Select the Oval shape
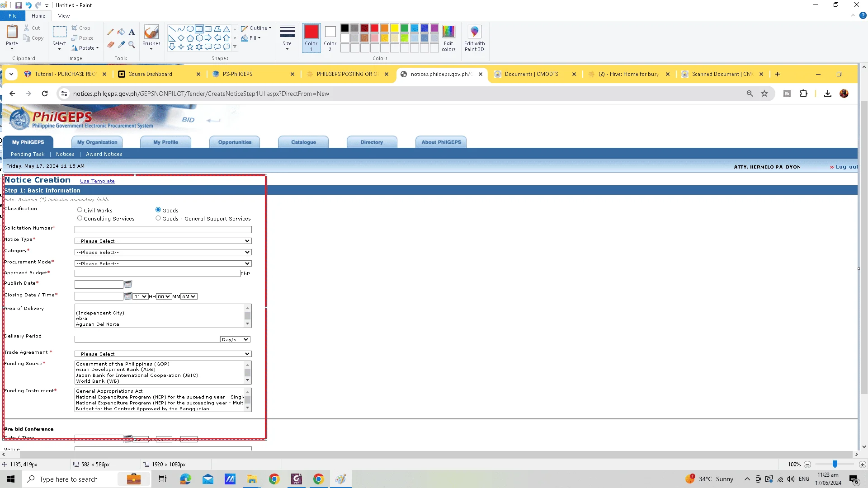Screen dimensions: 868x488 click(190, 28)
